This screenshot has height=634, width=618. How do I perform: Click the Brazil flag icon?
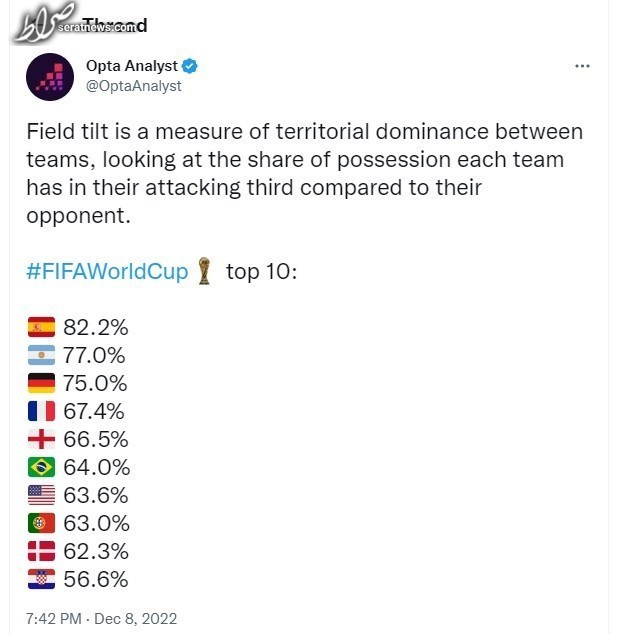(x=41, y=467)
